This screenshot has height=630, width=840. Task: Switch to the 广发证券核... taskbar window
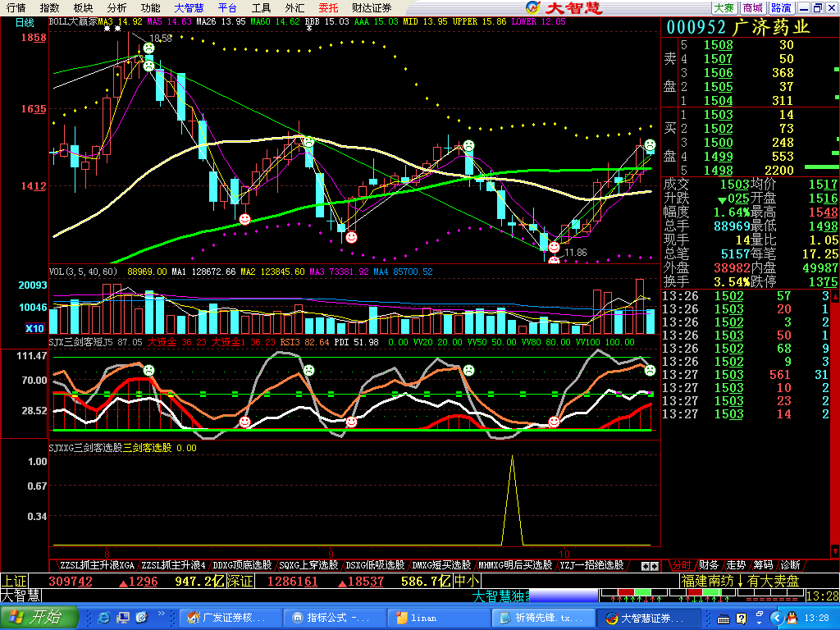pos(230,618)
